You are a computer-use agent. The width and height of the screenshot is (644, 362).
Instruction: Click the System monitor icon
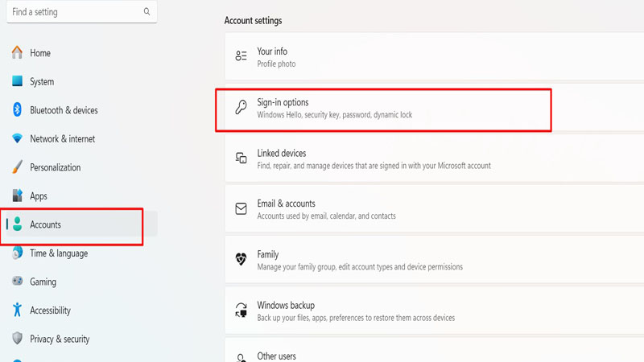click(17, 81)
